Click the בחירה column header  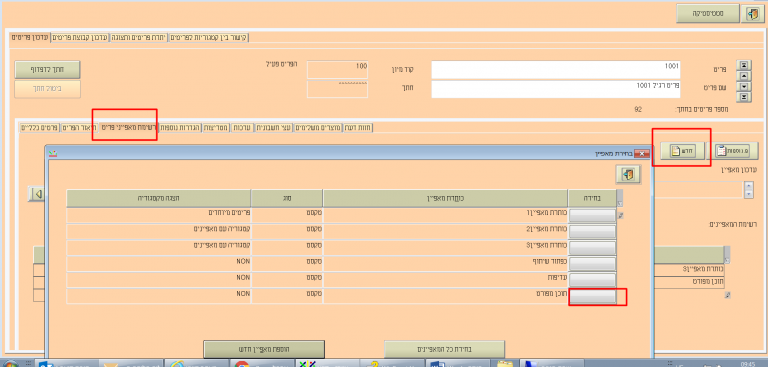coord(592,198)
